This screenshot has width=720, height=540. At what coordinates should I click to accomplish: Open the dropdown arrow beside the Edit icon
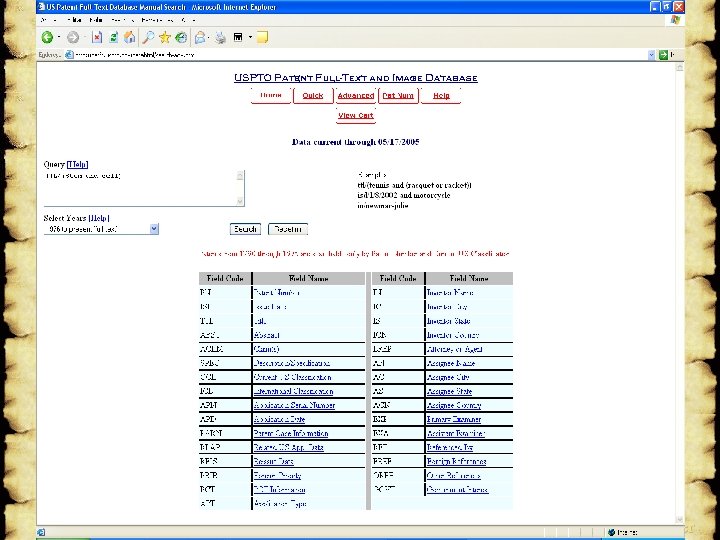(250, 37)
